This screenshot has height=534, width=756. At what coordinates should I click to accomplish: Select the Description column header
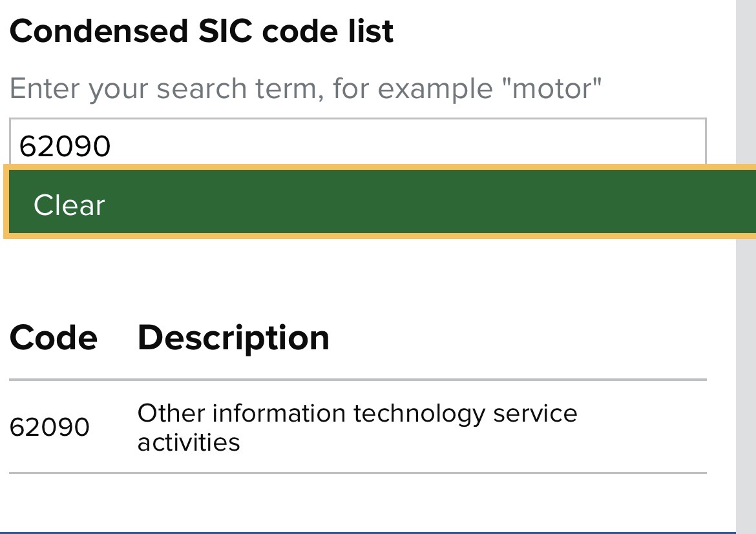[x=233, y=338]
